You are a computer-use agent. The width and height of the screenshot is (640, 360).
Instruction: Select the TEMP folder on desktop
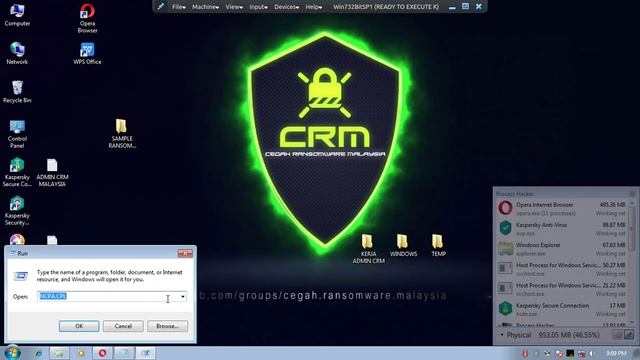tap(438, 245)
